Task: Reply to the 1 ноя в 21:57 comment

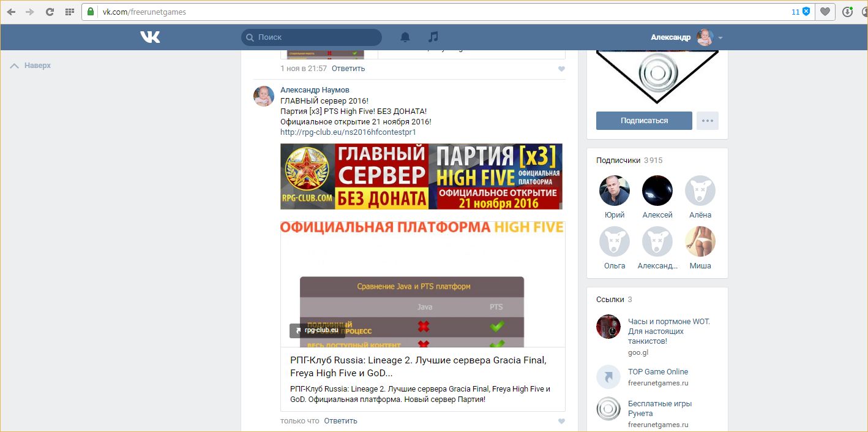Action: (x=348, y=69)
